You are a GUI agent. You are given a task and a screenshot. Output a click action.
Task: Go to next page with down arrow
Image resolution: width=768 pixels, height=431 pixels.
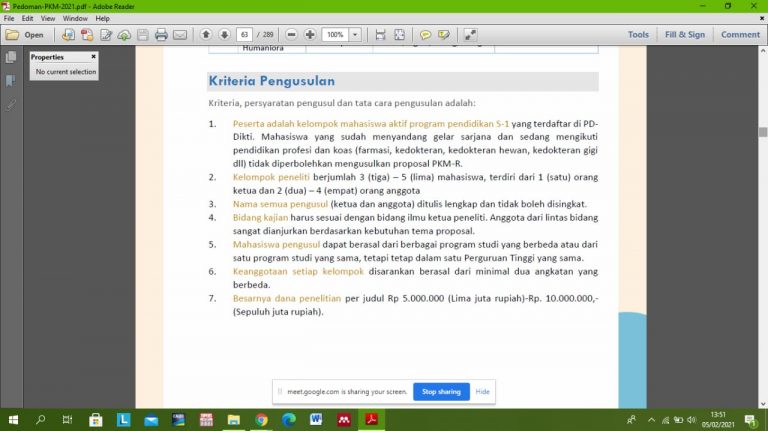[224, 35]
